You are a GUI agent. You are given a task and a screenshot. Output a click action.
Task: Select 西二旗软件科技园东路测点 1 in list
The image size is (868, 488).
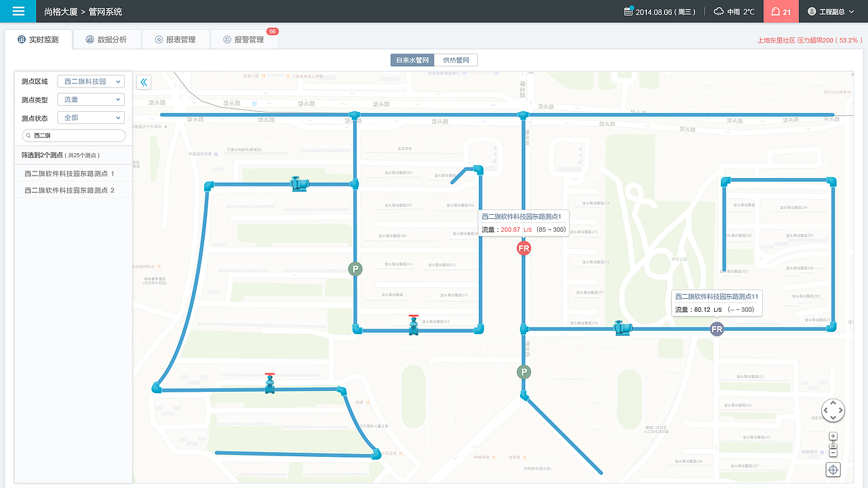(73, 174)
